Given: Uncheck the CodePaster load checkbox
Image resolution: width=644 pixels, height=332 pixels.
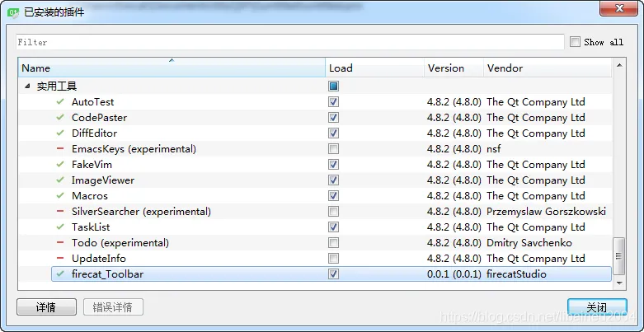Looking at the screenshot, I should [333, 117].
